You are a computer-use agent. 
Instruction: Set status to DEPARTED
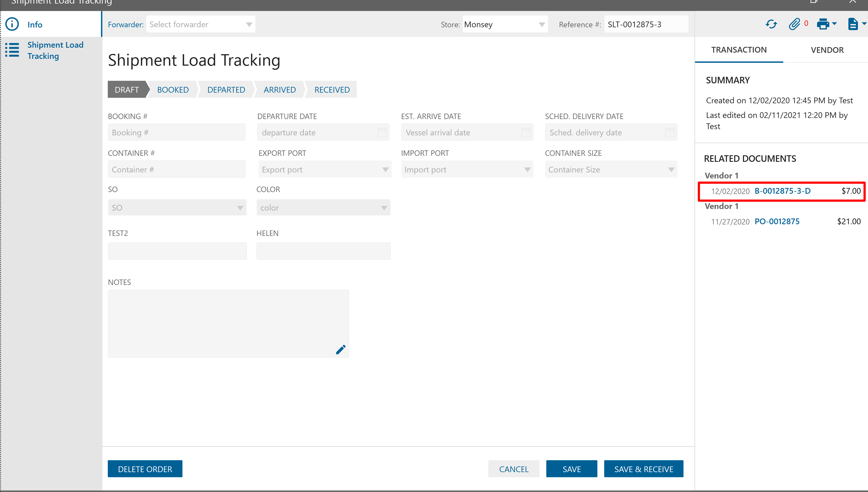pos(226,90)
